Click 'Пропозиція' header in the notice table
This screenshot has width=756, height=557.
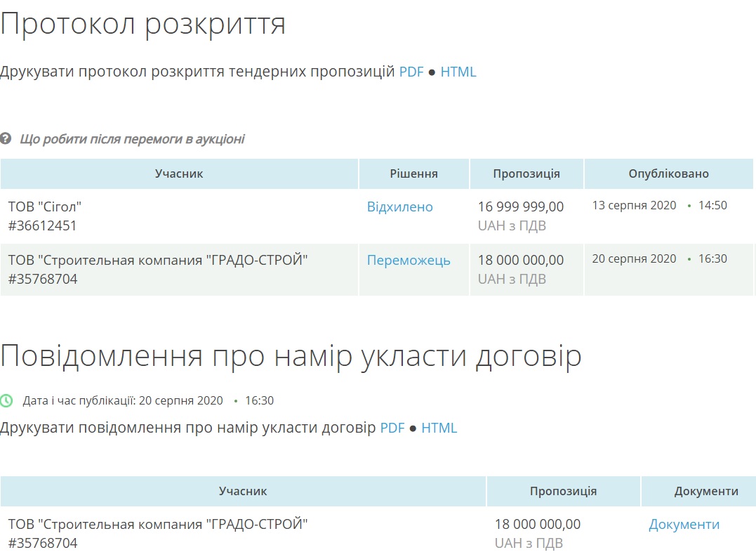click(563, 492)
